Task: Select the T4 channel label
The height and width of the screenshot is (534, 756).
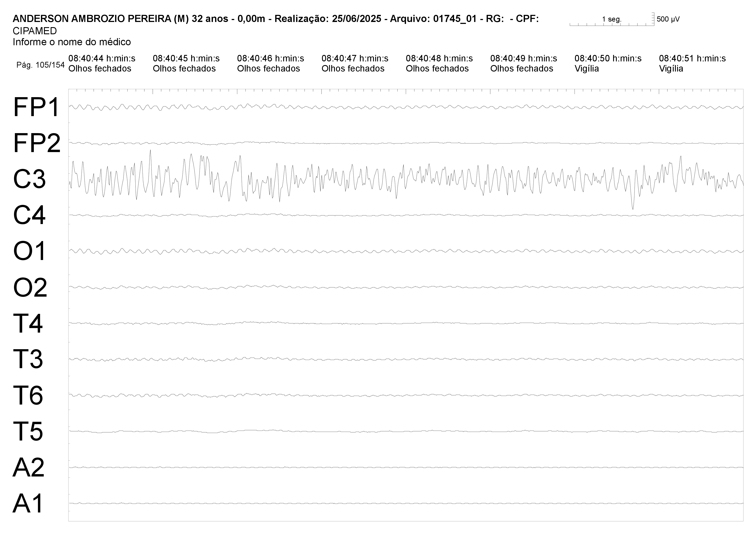Action: click(28, 323)
